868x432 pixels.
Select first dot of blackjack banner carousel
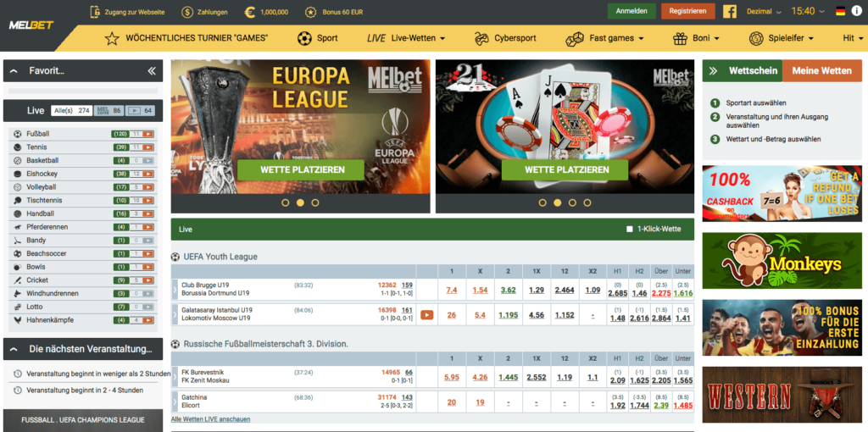click(x=542, y=202)
